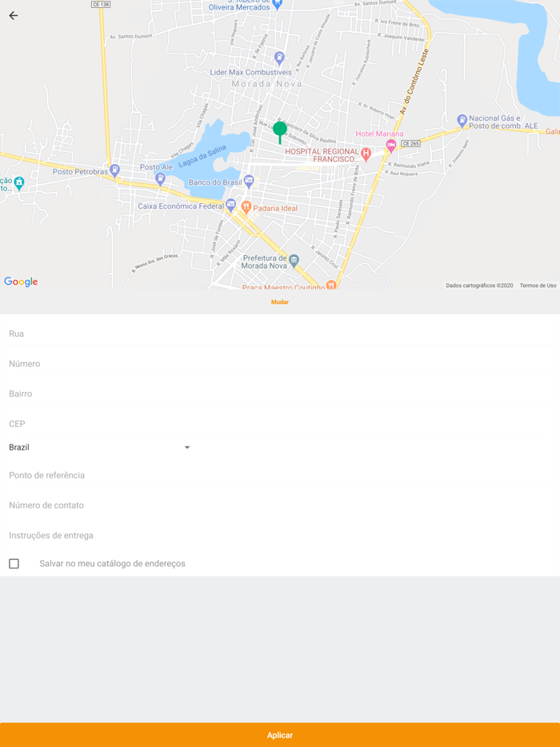Open the Banco do Brasil marker

(x=248, y=181)
